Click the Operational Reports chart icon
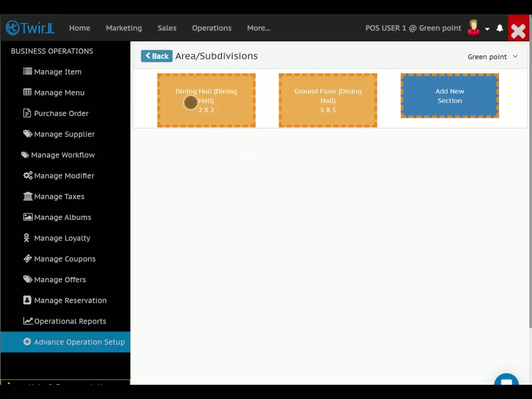This screenshot has width=532, height=399. [x=28, y=321]
